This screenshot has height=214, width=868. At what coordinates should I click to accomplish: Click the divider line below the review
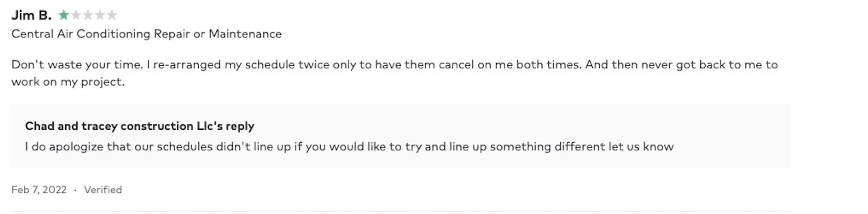(x=401, y=211)
